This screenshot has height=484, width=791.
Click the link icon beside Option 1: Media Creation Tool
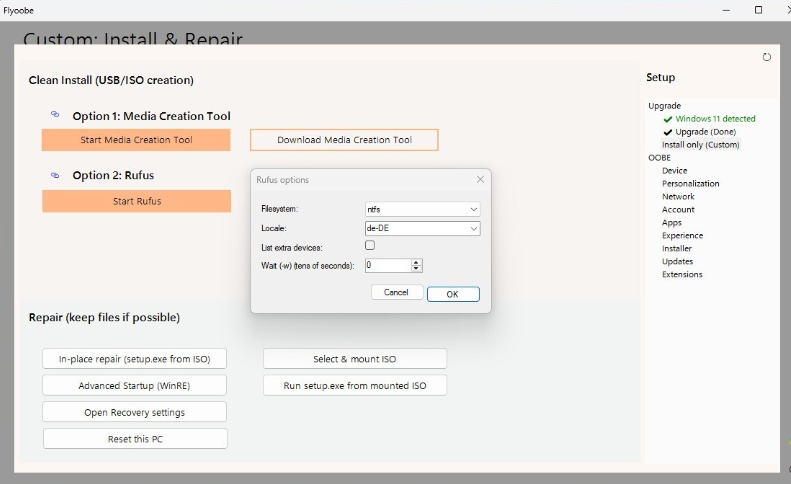click(x=55, y=115)
